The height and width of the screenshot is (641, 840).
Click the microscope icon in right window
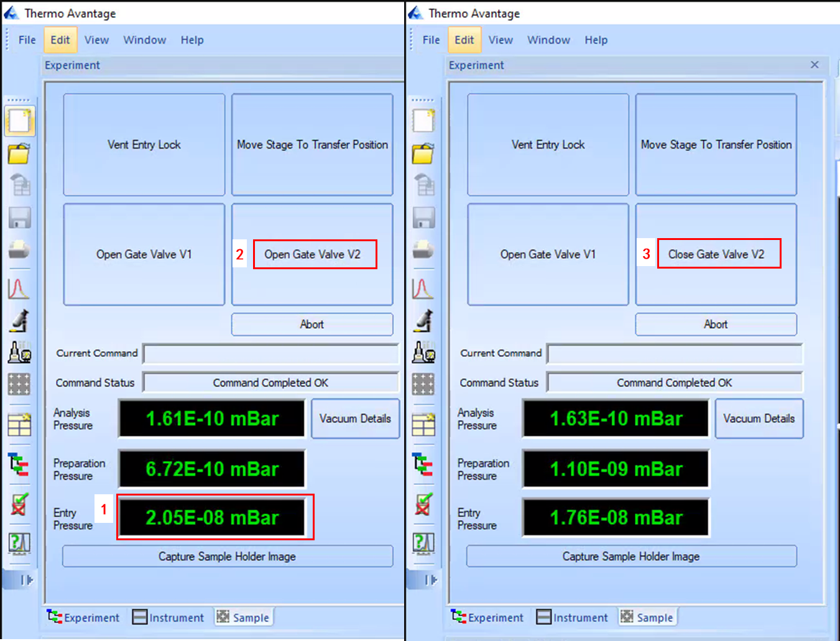point(423,321)
